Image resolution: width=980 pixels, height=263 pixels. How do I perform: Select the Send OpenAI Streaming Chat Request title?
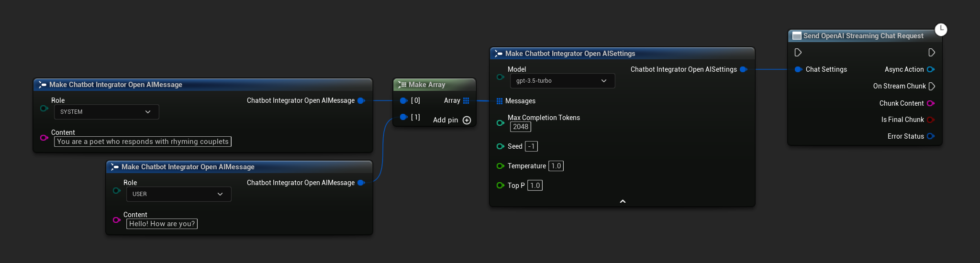tap(863, 36)
